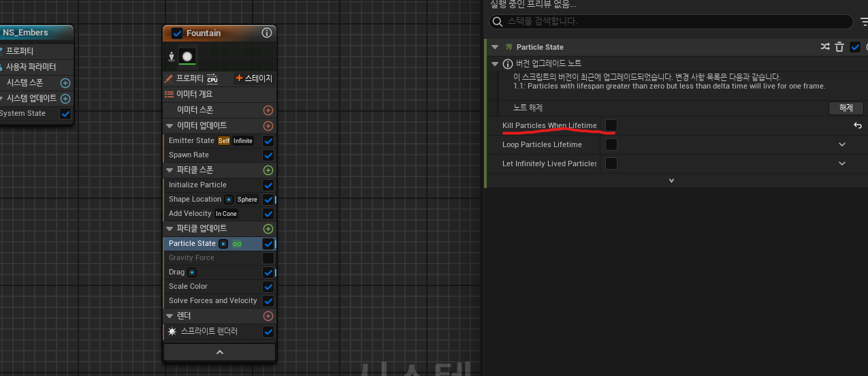
Task: Toggle the Scale Color module checkbox
Action: tap(268, 287)
